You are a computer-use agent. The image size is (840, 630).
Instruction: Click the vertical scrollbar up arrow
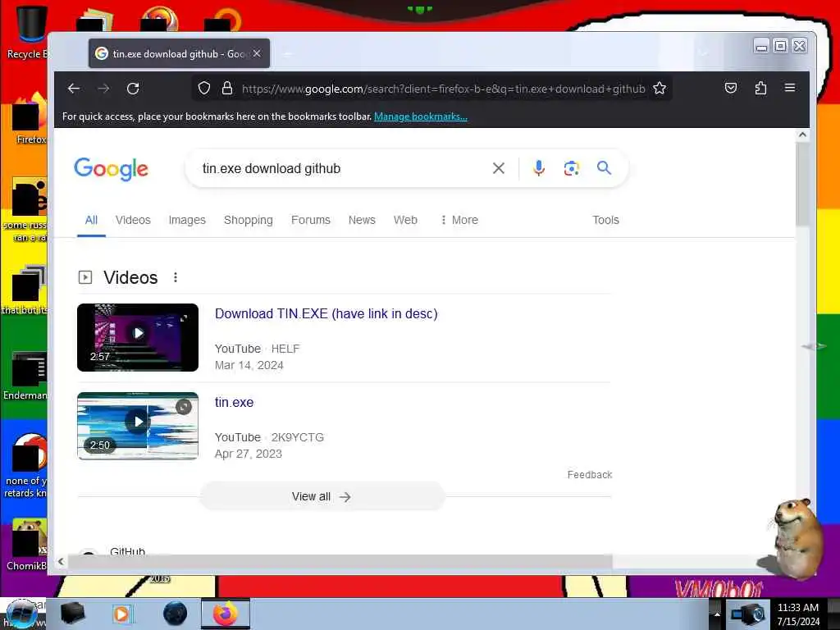coord(802,135)
